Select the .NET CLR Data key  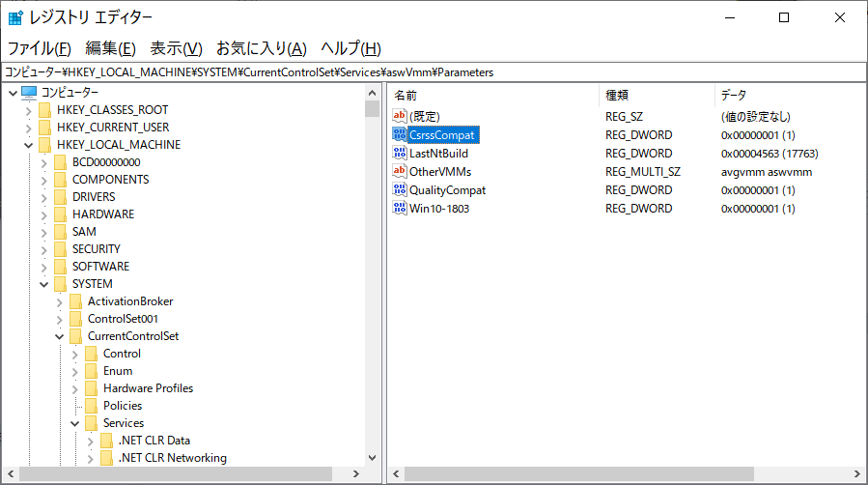click(154, 441)
